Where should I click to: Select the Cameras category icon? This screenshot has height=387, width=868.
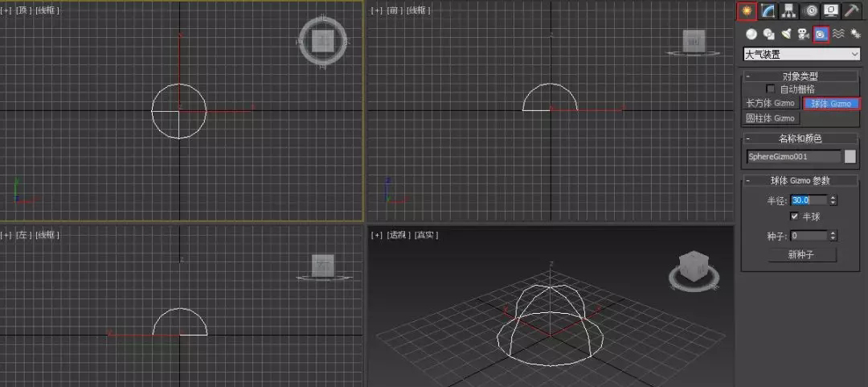[x=803, y=35]
